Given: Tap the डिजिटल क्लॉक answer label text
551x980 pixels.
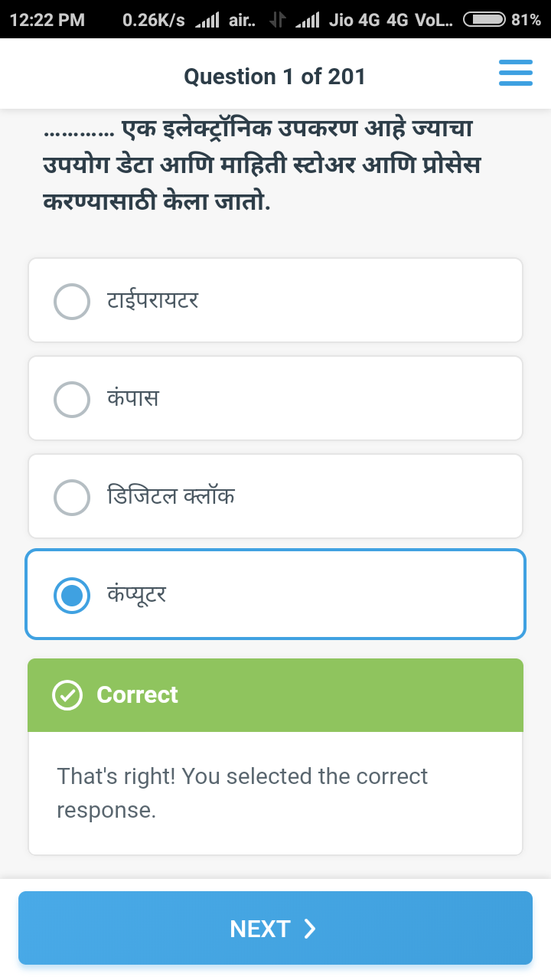Looking at the screenshot, I should point(171,497).
